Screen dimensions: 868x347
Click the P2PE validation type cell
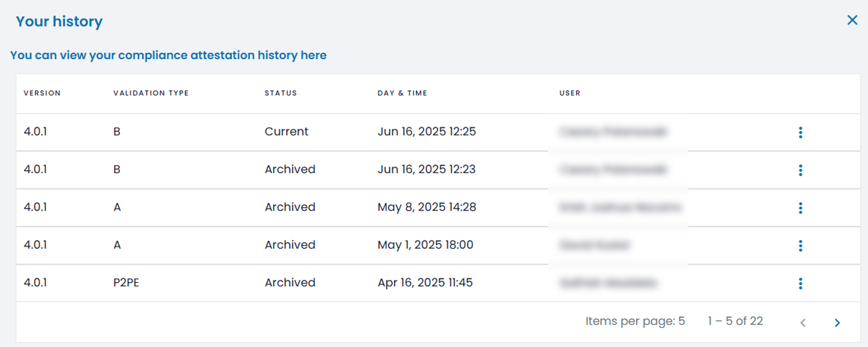point(126,282)
